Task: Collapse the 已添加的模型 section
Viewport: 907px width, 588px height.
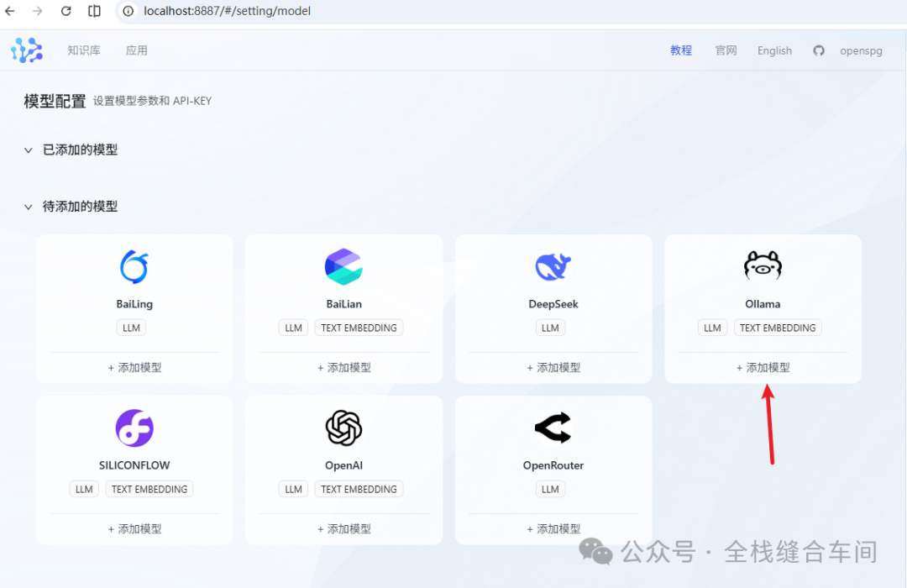Action: coord(29,150)
